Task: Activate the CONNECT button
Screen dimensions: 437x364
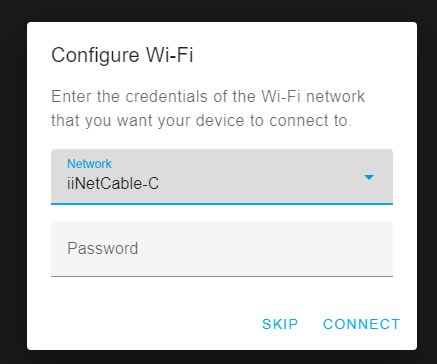Action: (361, 324)
